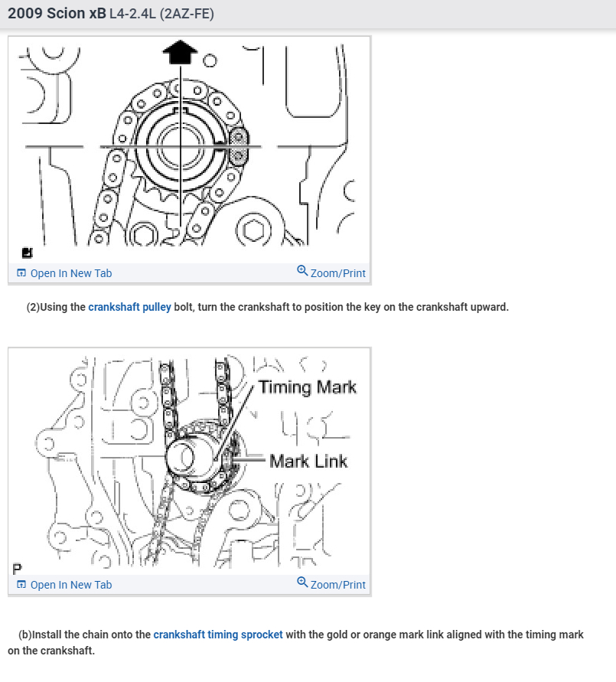Click the magnifier icon below the timing mark diagram
616x682 pixels.
pos(302,582)
